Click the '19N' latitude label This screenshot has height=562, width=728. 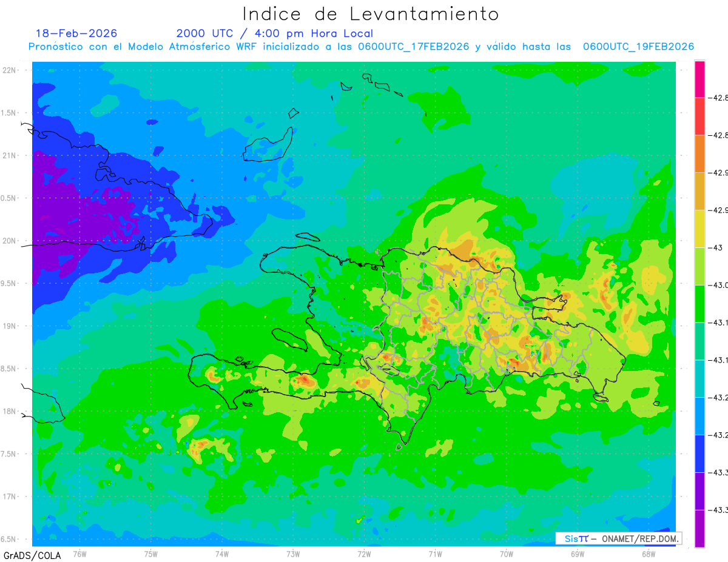tap(10, 326)
